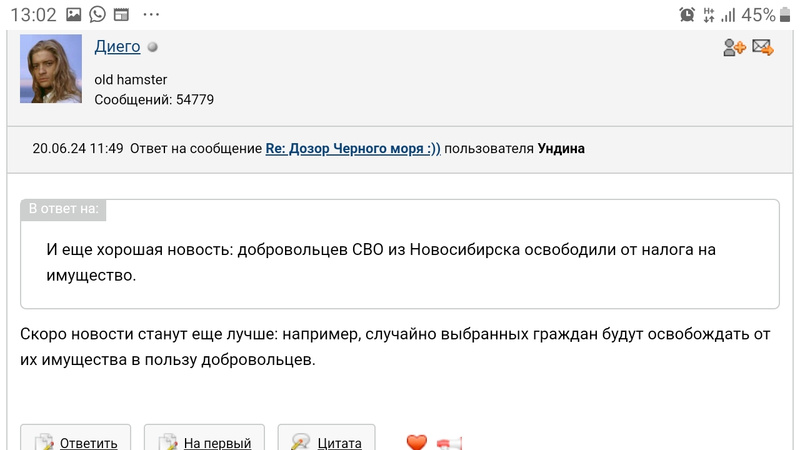Click the gray online-status dot beside Диего
Image resolution: width=800 pixels, height=450 pixels.
(x=153, y=47)
